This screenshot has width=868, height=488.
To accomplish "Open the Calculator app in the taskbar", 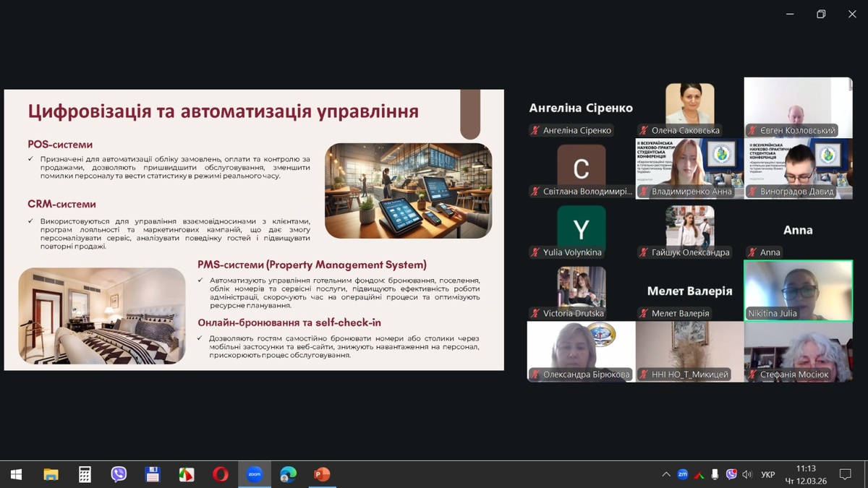I will coord(85,474).
